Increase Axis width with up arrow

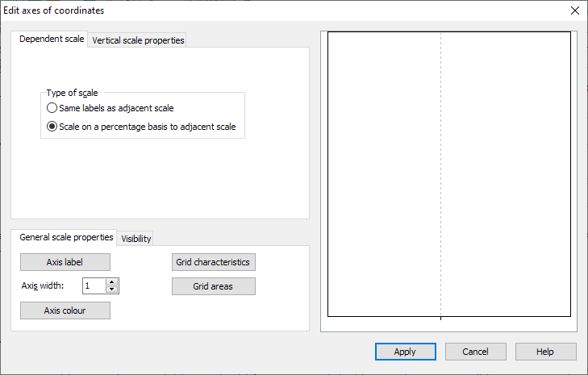click(x=112, y=281)
